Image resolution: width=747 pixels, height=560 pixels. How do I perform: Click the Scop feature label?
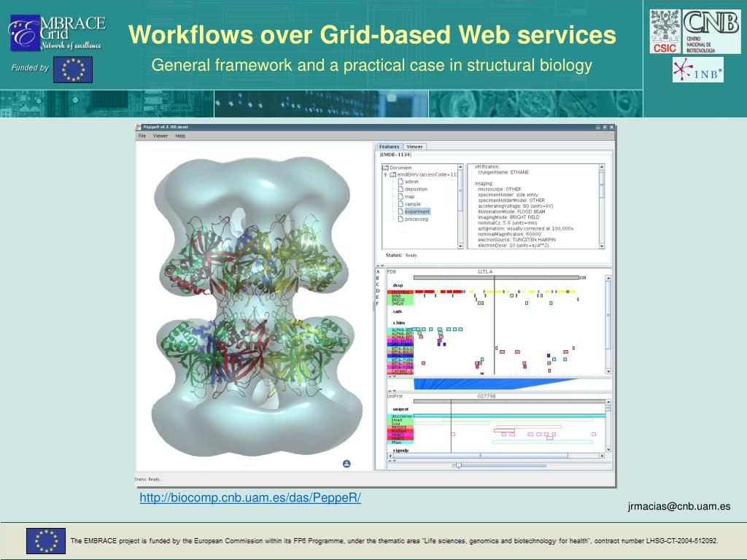coord(400,424)
